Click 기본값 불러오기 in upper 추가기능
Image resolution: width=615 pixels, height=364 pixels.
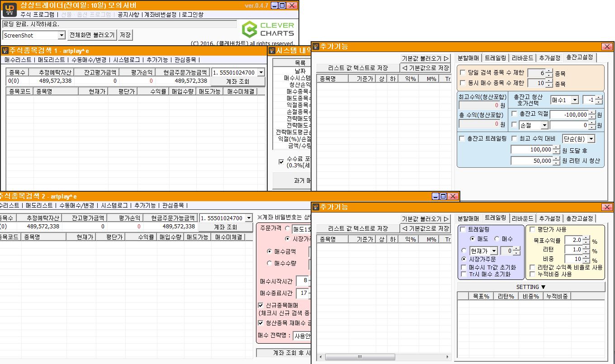pos(425,58)
